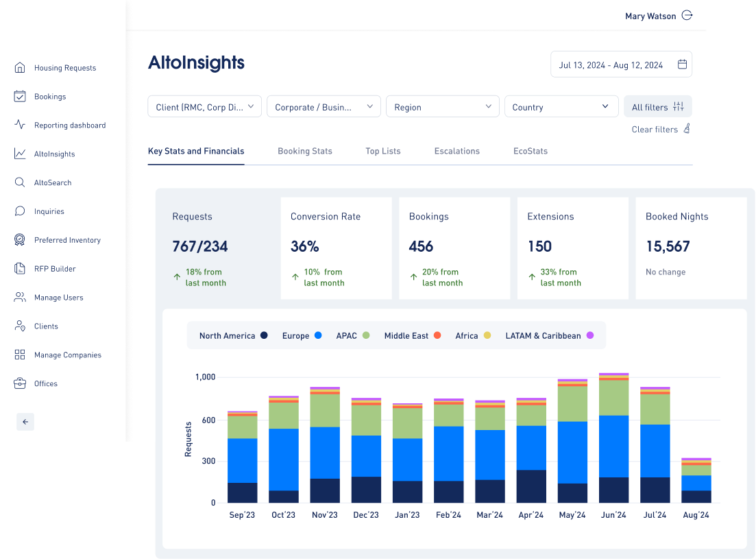The width and height of the screenshot is (756, 559).
Task: Click the All filters sliders icon
Action: click(x=679, y=106)
